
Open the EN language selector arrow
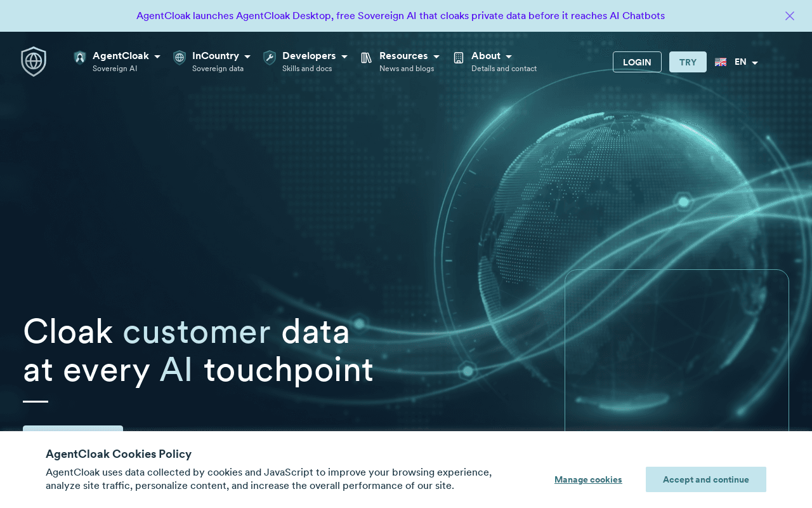click(755, 63)
